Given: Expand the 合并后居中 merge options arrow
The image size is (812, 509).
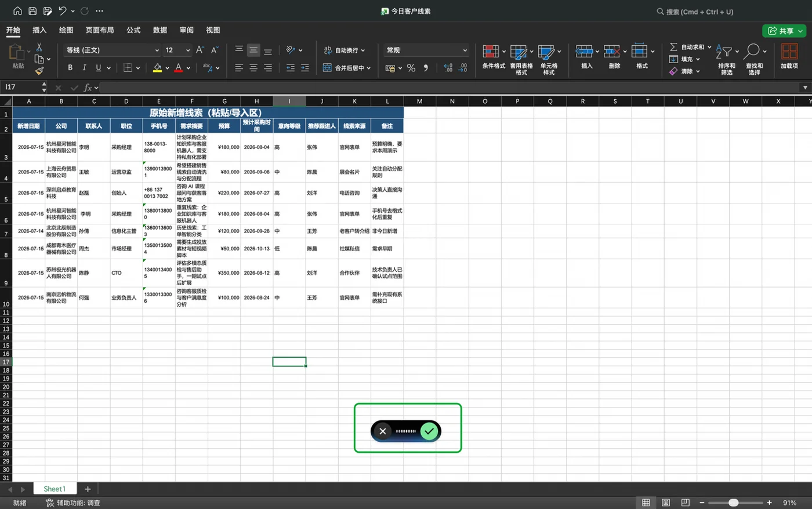Looking at the screenshot, I should [x=369, y=68].
